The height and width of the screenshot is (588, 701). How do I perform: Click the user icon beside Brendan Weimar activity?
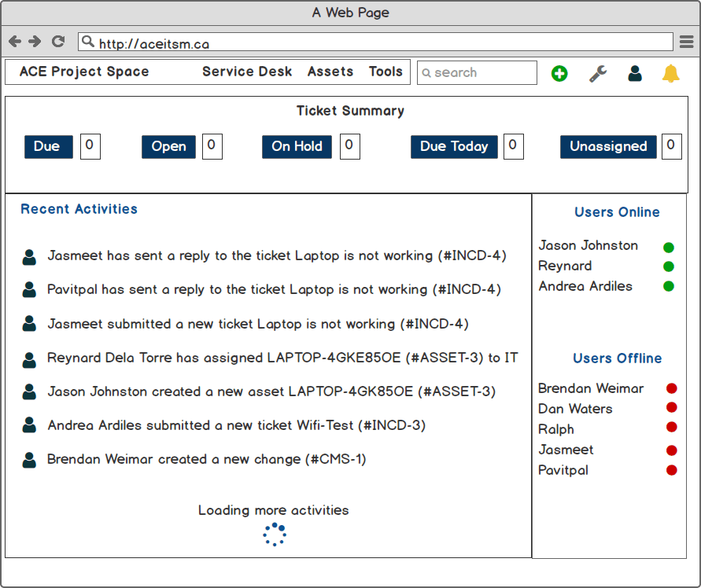[29, 460]
